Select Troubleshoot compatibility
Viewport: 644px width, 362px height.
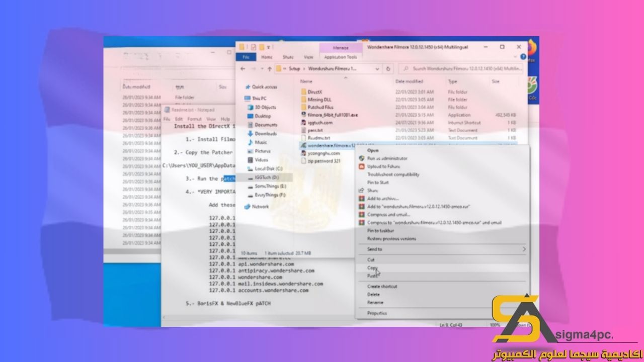point(393,174)
